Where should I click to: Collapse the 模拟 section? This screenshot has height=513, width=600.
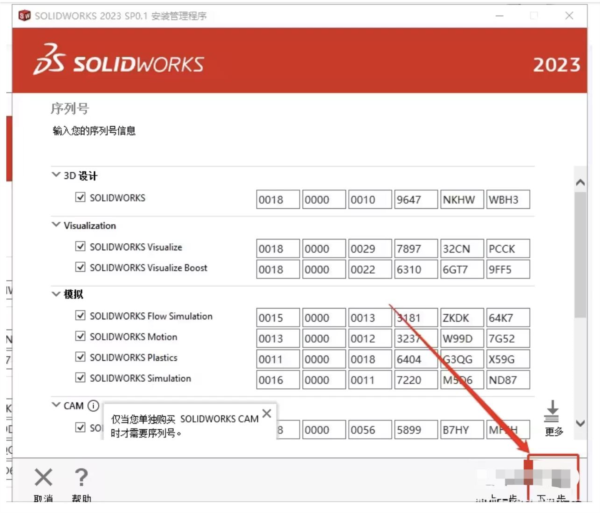(x=56, y=294)
